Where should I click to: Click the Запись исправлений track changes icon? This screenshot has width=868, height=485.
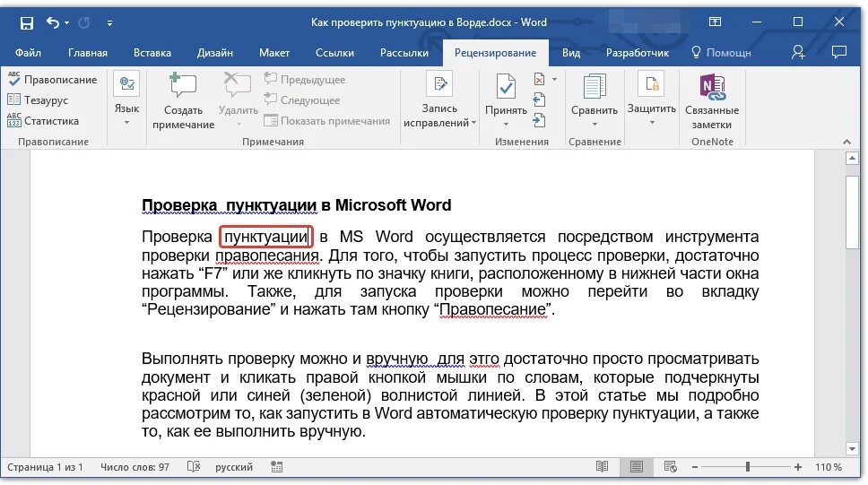coord(439,84)
